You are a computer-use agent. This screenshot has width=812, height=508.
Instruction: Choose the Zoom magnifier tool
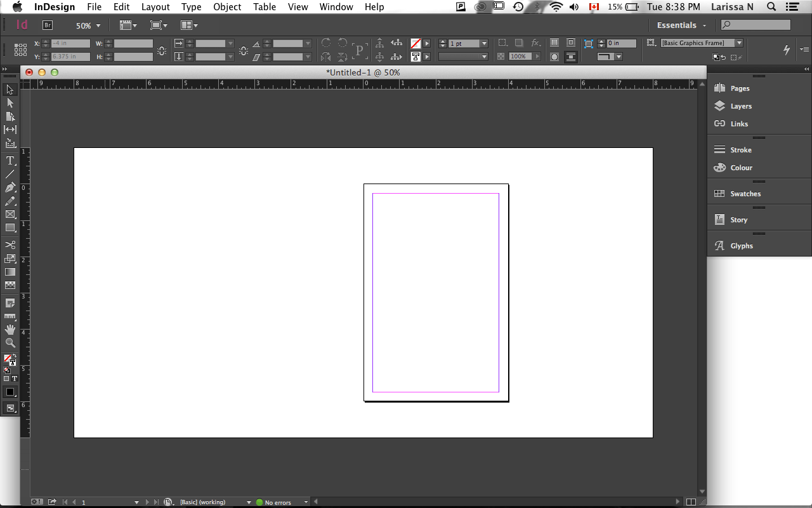tap(10, 343)
